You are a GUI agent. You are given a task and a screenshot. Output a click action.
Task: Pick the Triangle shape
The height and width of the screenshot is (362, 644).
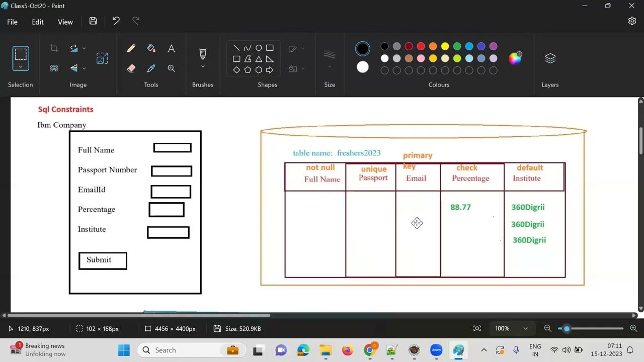click(x=259, y=59)
